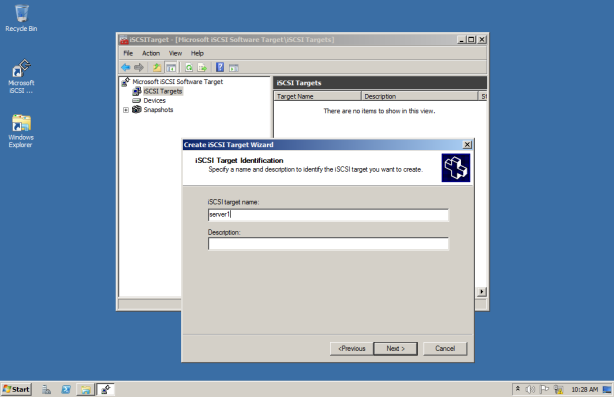This screenshot has height=397, width=614.
Task: Select the Windows Explorer desktop shortcut
Action: click(x=21, y=131)
